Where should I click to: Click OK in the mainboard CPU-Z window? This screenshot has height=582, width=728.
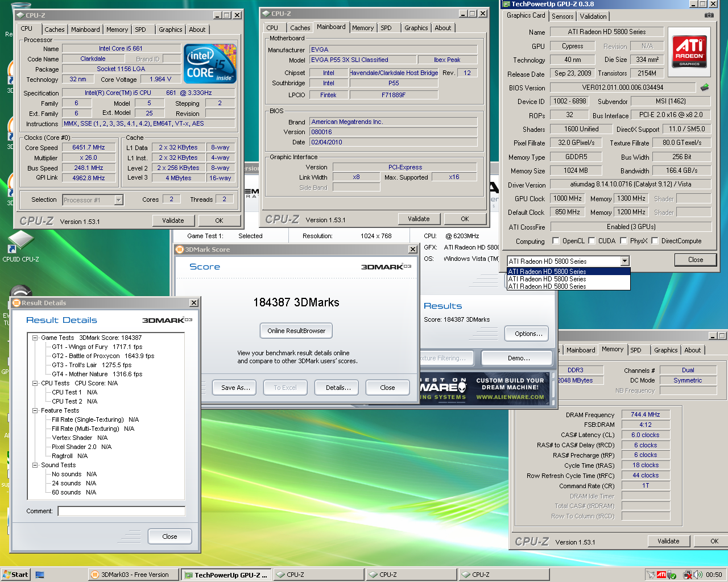465,219
